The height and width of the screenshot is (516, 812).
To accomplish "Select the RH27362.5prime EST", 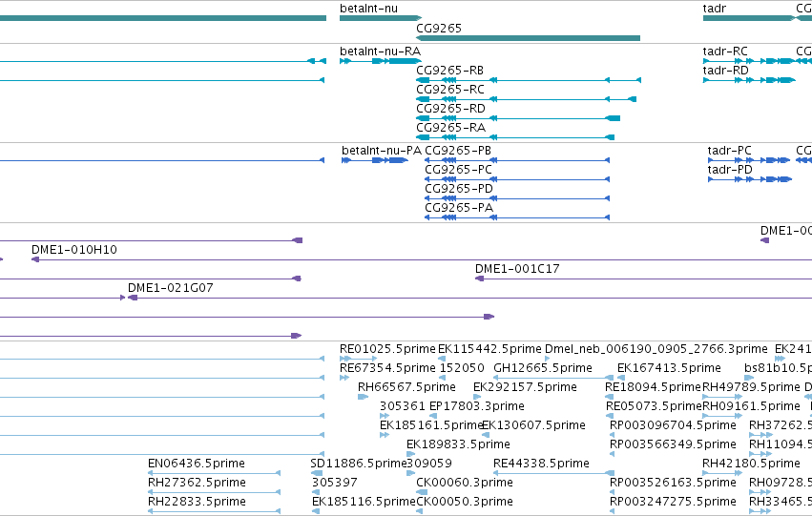I will click(215, 492).
